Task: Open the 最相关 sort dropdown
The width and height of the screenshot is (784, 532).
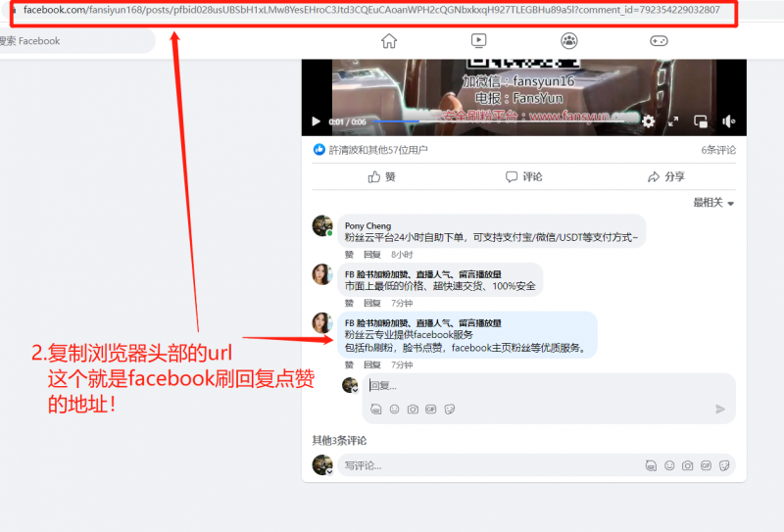Action: coord(713,203)
